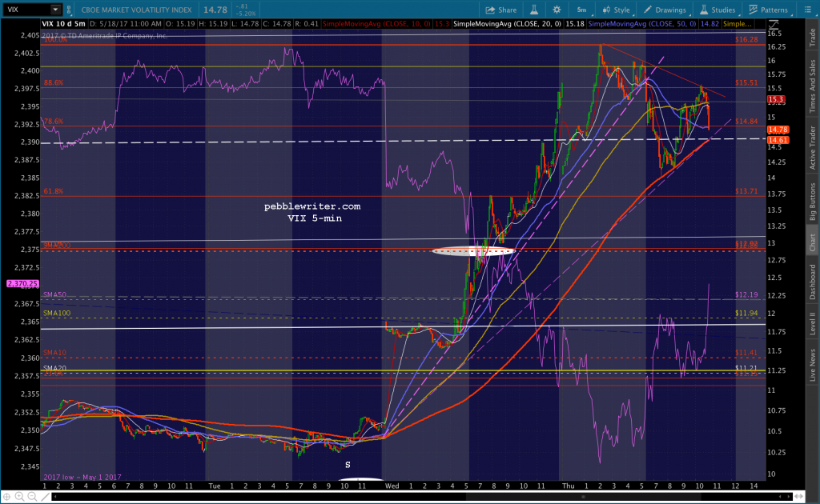Image resolution: width=820 pixels, height=504 pixels.
Task: Open the 5m timeframe selector
Action: (x=581, y=10)
